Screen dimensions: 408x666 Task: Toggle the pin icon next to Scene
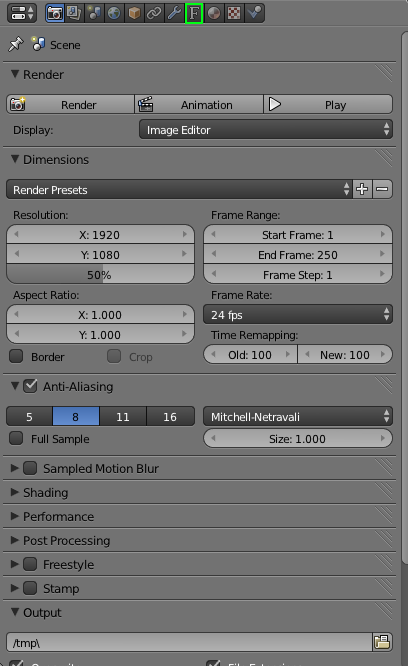pos(16,44)
